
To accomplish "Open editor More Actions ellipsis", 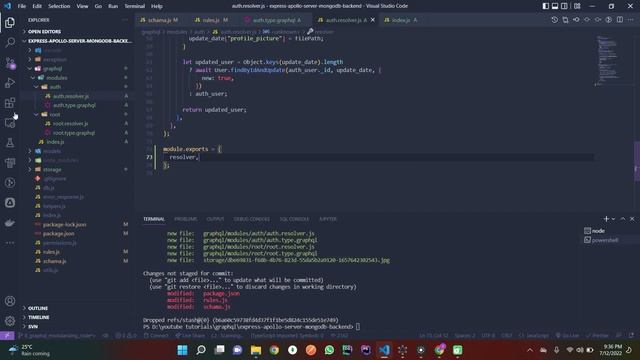I will coord(631,20).
